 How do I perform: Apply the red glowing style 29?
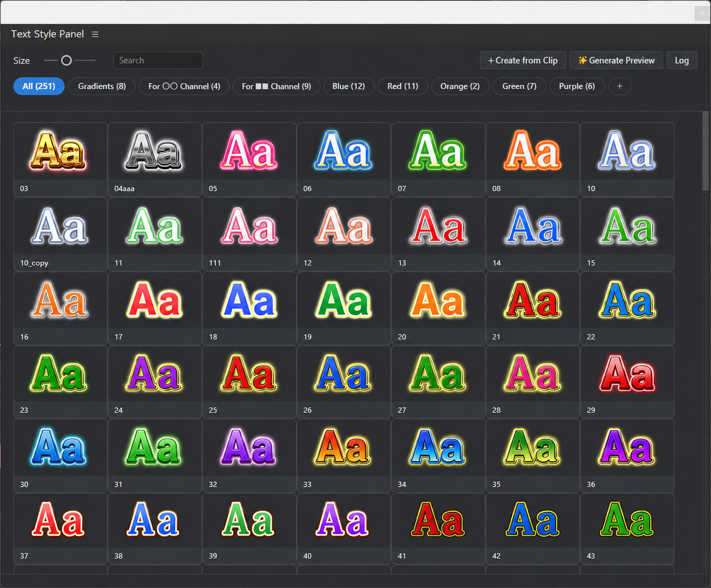pyautogui.click(x=627, y=382)
